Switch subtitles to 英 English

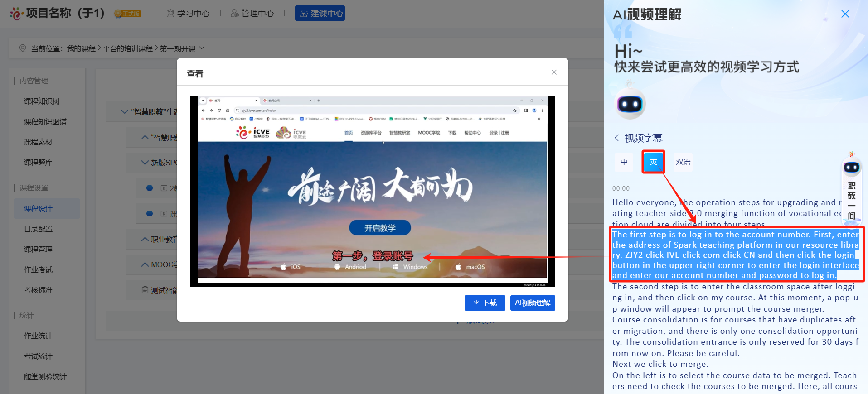click(x=653, y=162)
